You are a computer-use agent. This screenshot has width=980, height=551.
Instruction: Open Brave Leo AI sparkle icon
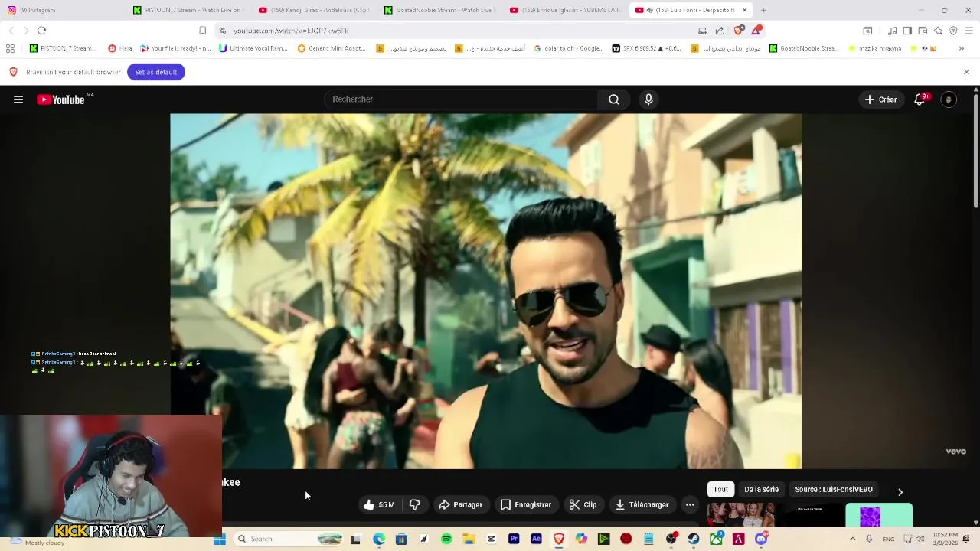point(938,31)
